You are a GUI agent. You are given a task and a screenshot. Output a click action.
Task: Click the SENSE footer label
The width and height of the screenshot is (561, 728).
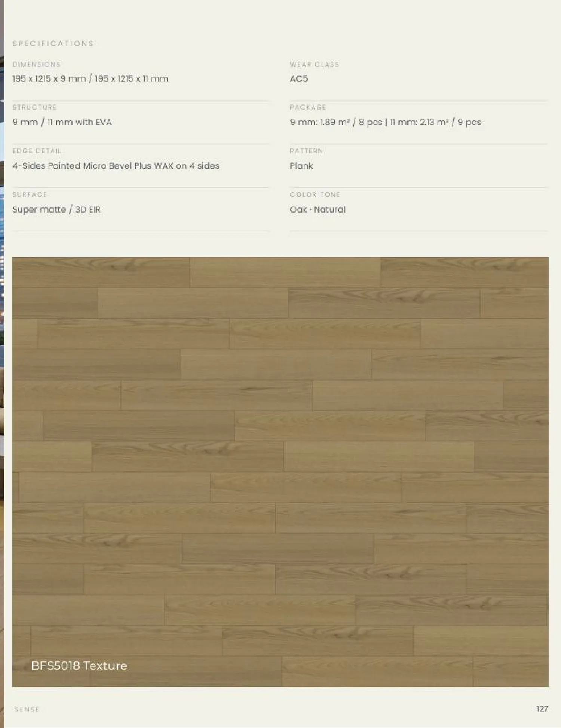pyautogui.click(x=27, y=709)
